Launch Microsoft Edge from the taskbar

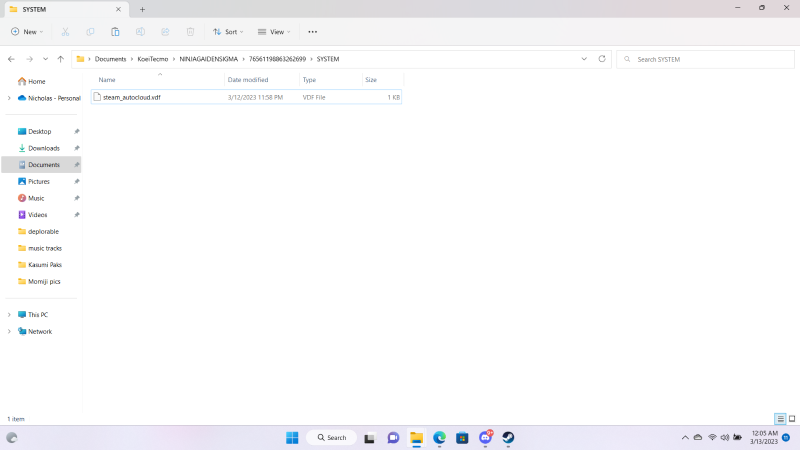click(x=439, y=437)
